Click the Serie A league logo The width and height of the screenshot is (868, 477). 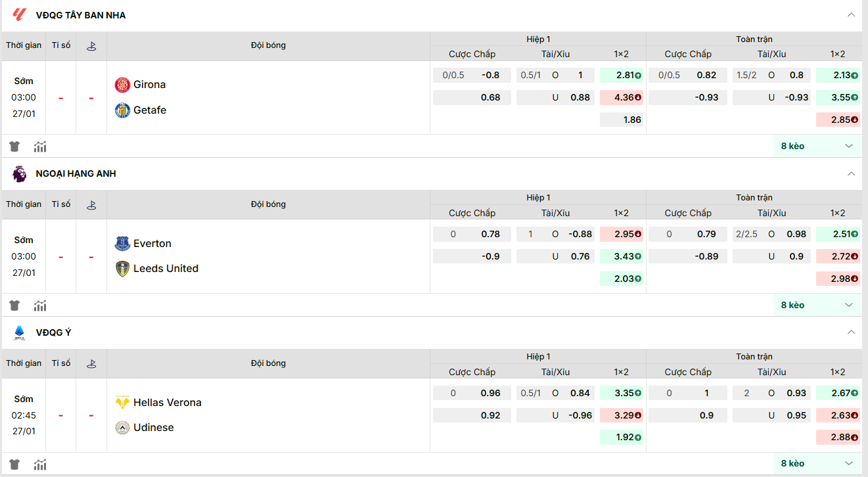coord(19,332)
